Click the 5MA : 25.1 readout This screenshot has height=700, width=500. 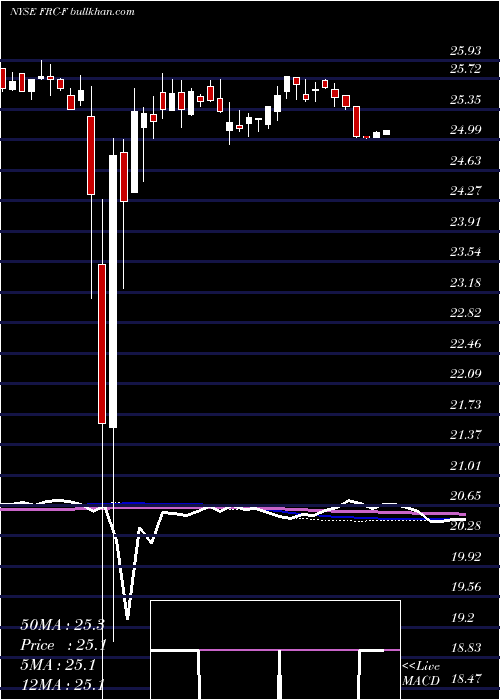coord(57,666)
